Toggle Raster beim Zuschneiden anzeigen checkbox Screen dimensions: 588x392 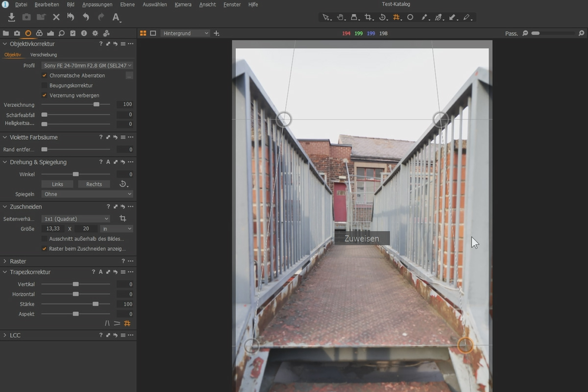[x=45, y=248]
